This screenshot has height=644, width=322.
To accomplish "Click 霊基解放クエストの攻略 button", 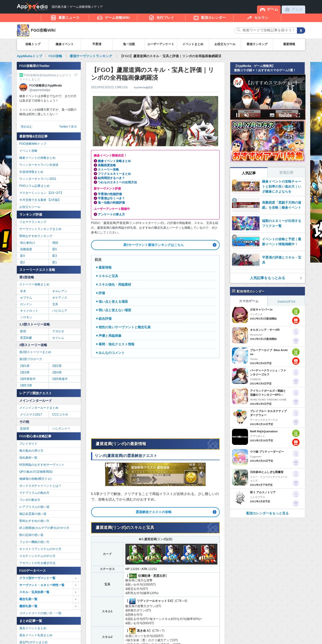I will (155, 512).
